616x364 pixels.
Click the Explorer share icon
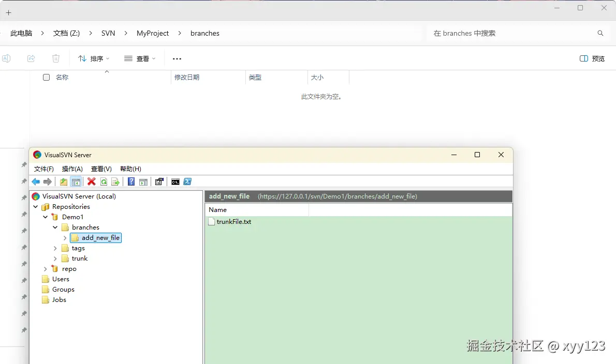point(31,58)
